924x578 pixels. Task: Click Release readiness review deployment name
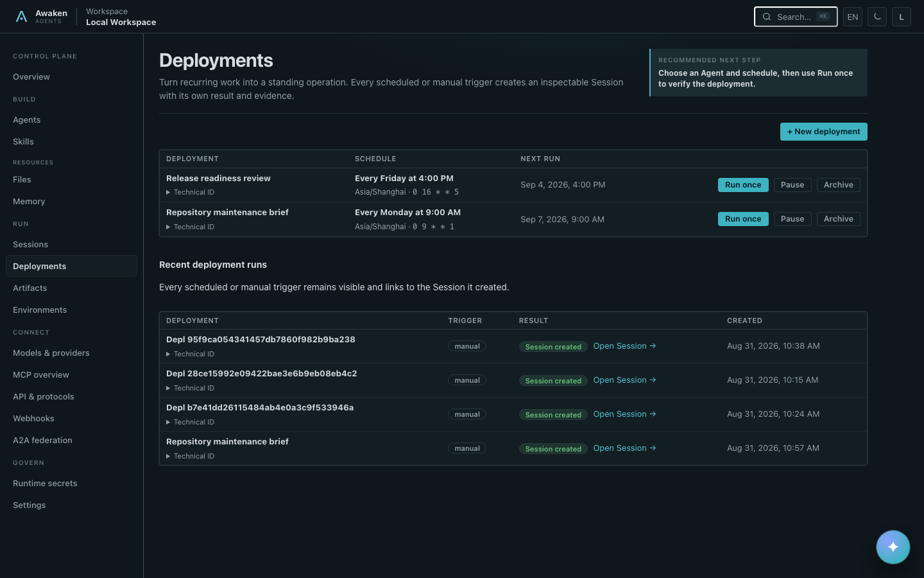click(x=218, y=179)
